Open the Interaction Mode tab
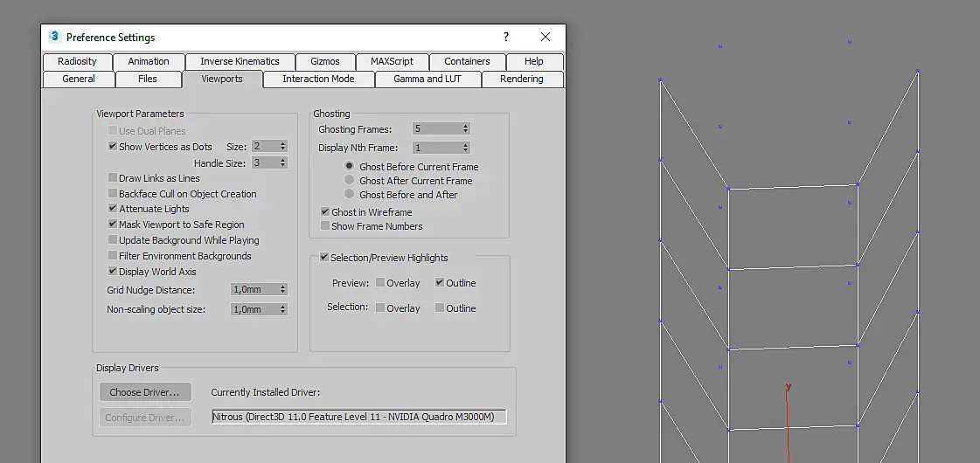This screenshot has width=980, height=463. pos(318,79)
